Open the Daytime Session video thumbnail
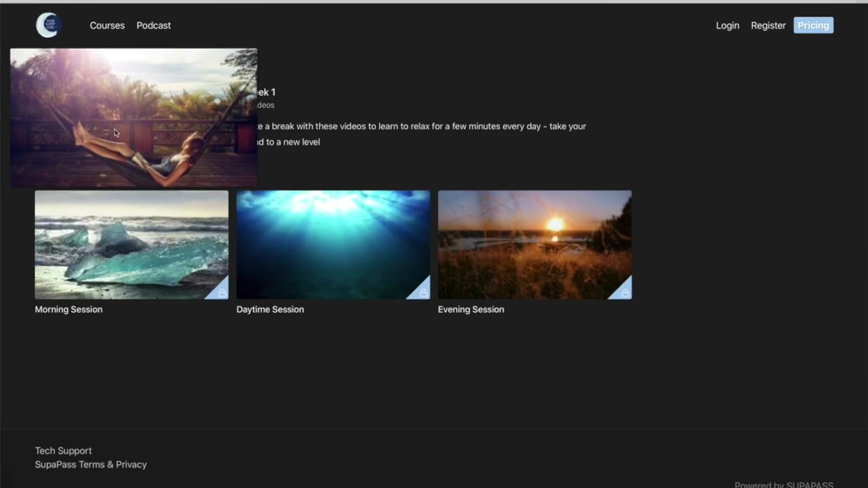The image size is (868, 488). [332, 245]
